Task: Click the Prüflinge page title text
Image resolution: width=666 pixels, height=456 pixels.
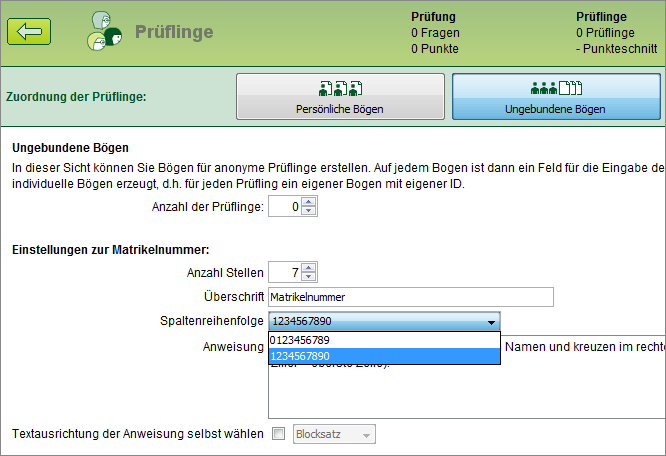Action: coord(174,32)
